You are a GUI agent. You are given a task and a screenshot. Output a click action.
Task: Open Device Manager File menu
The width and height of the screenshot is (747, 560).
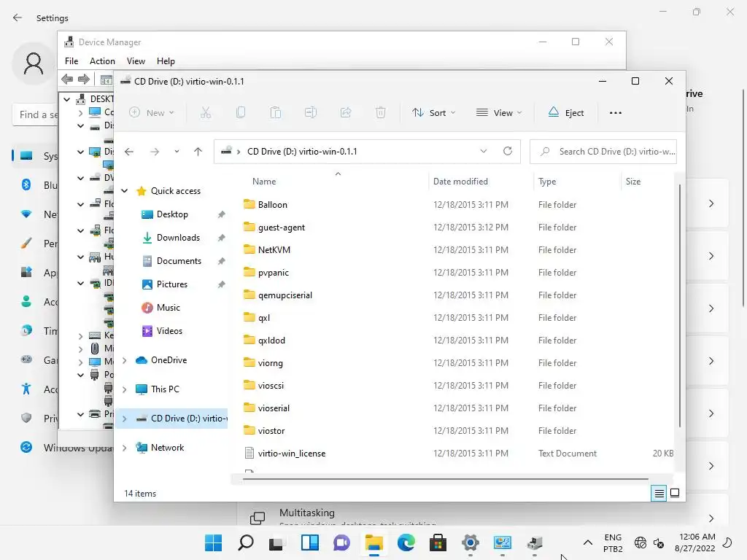tap(71, 61)
